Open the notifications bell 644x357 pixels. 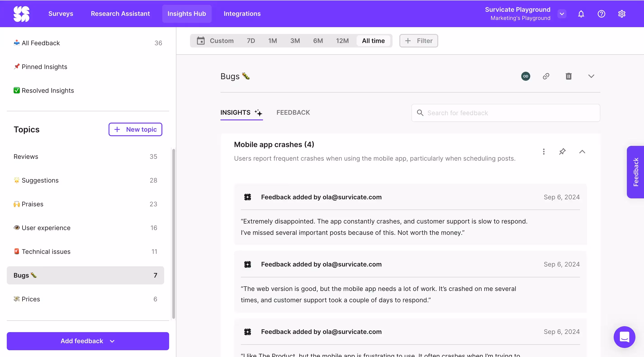pos(581,14)
